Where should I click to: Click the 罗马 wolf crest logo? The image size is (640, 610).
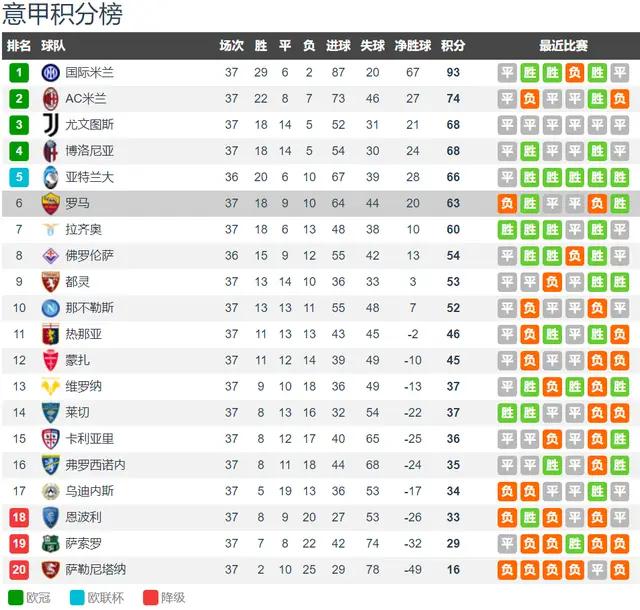pyautogui.click(x=51, y=203)
